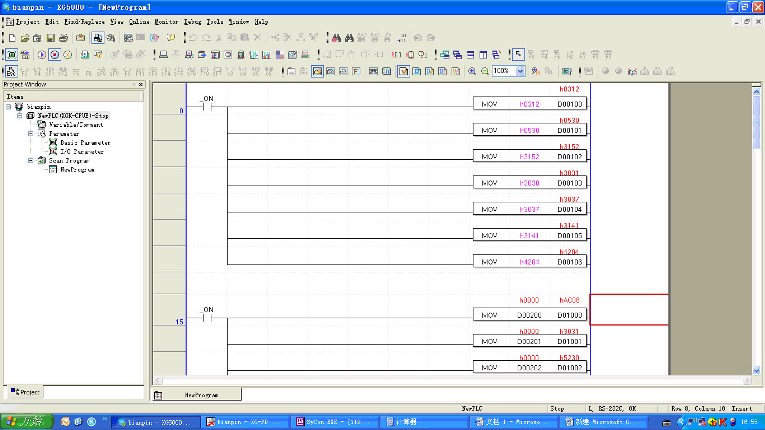Select I/O Parameter in project tree
Viewport: 765px width, 430px height.
(82, 151)
